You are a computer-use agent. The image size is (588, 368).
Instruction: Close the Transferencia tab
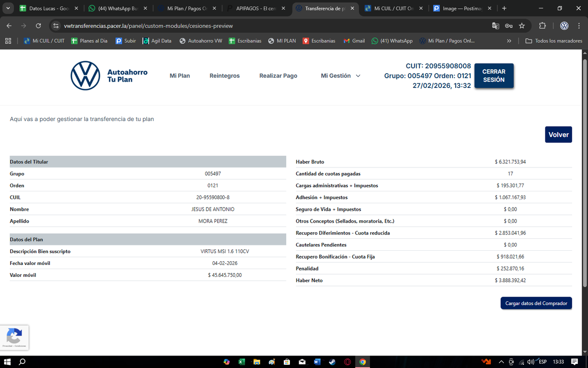[351, 8]
